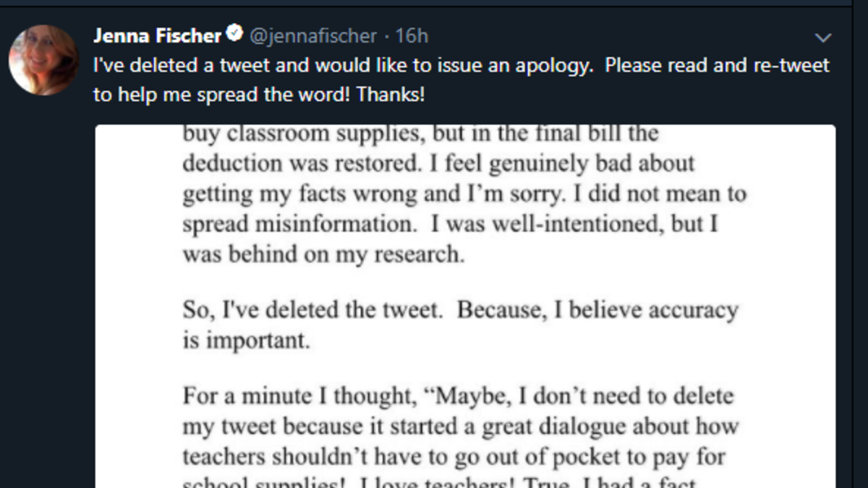Click the tweet line ending with "Thanks!"
The width and height of the screenshot is (868, 488).
pos(259,95)
